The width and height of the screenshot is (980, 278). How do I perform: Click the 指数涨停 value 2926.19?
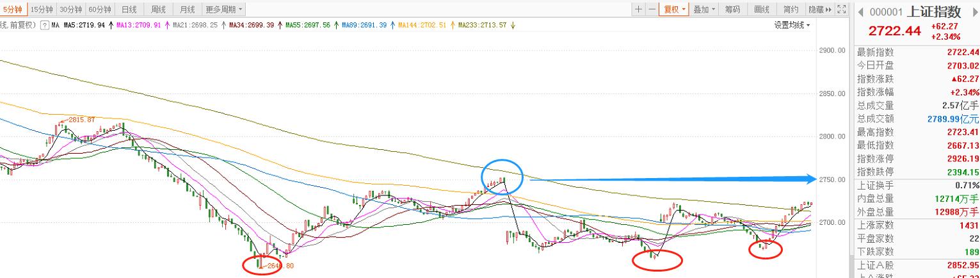click(963, 159)
